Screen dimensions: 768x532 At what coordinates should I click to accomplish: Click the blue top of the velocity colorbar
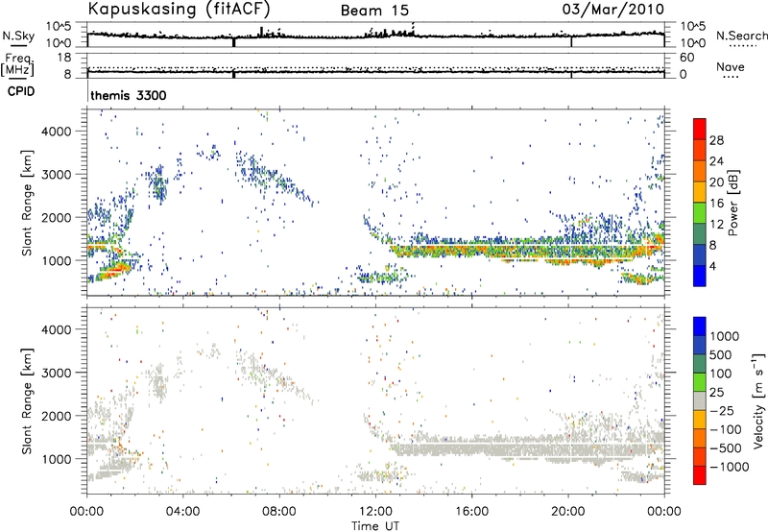pos(700,326)
